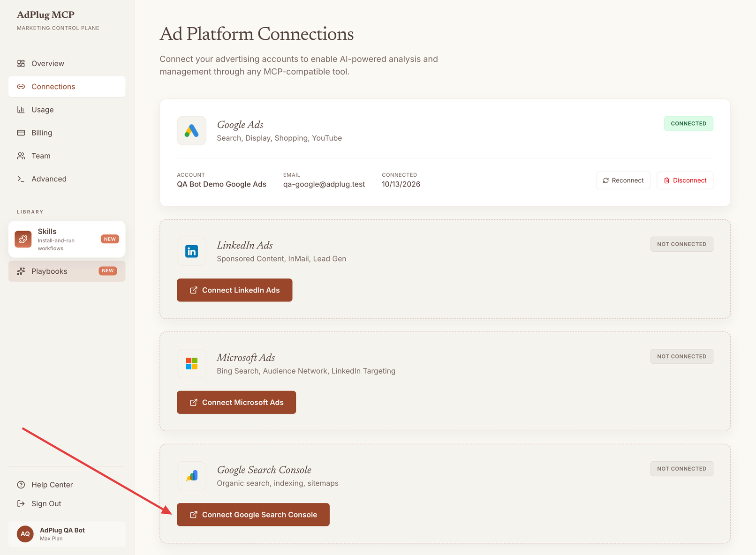Click Microsoft Ads NOT CONNECTED badge
756x555 pixels.
(x=681, y=356)
